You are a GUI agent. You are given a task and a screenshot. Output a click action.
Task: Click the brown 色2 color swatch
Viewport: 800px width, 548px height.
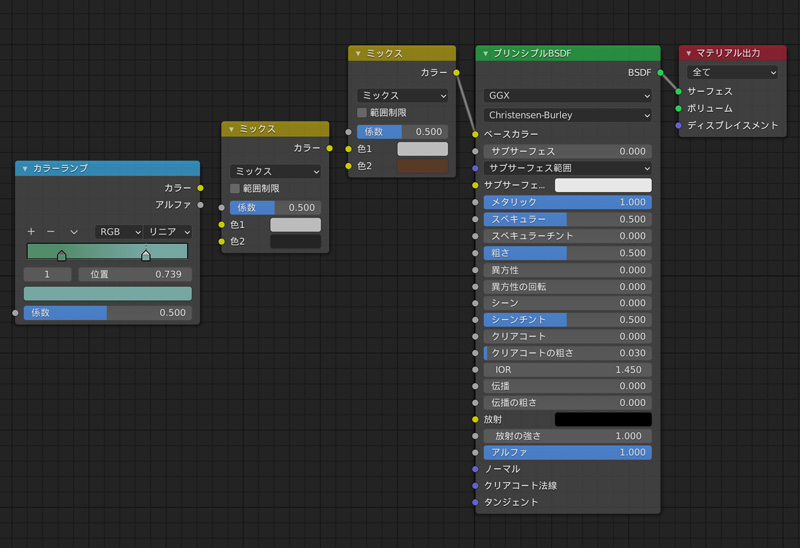click(x=422, y=166)
